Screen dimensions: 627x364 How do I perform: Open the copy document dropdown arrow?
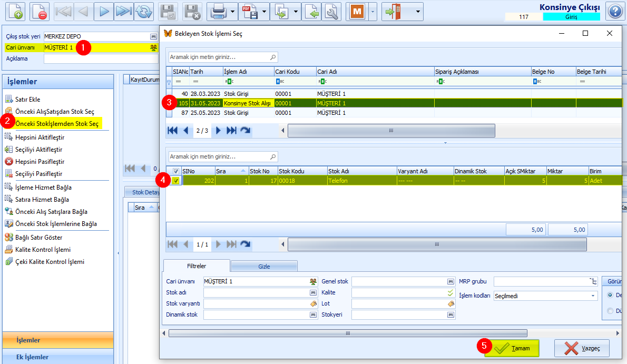296,12
